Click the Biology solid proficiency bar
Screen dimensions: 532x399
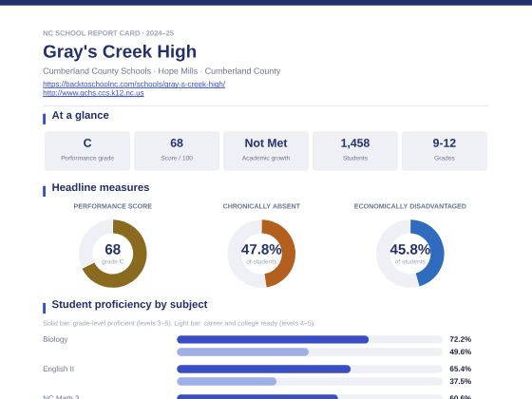[273, 339]
